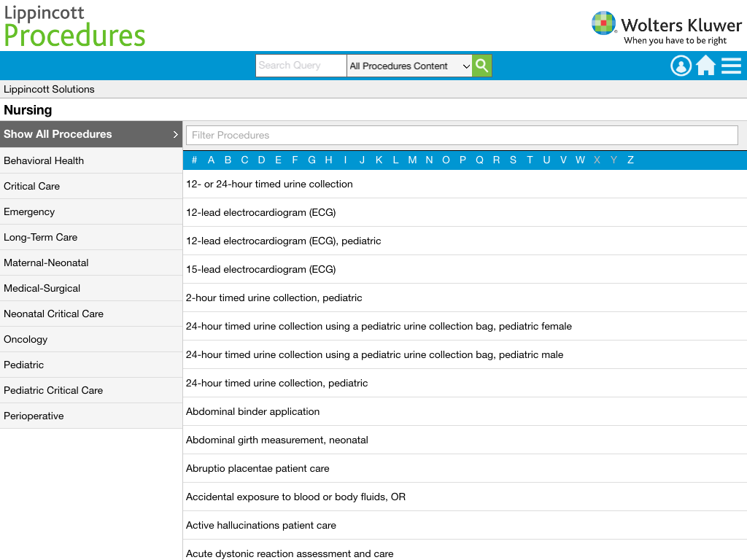Jump to letter T in index
Viewport: 747px width, 560px height.
(x=530, y=160)
